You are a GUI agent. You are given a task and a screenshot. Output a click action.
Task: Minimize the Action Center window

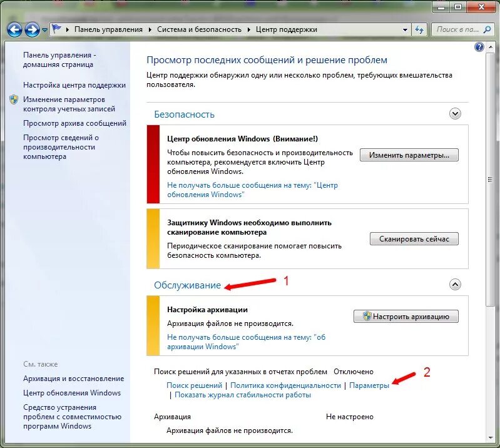point(441,7)
